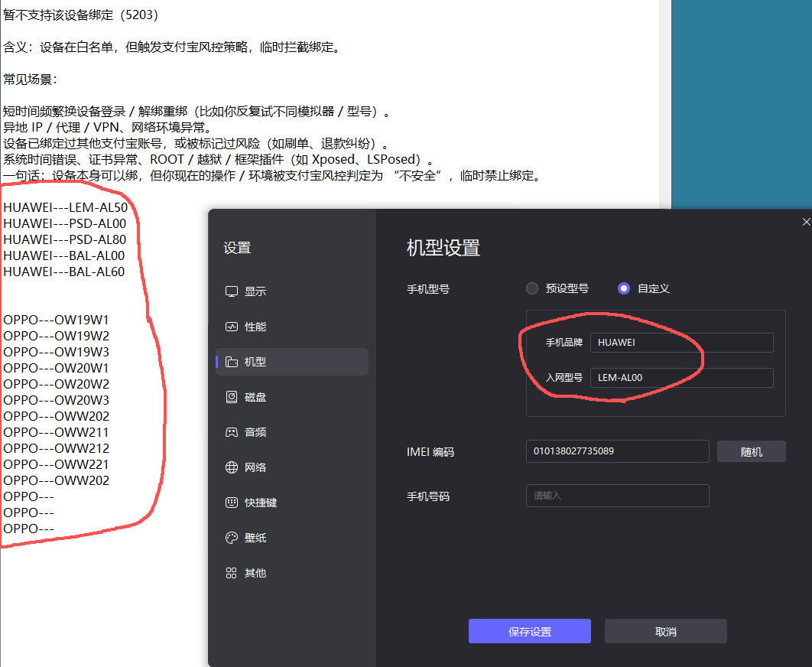Open the 其他 settings tab

coord(292,573)
